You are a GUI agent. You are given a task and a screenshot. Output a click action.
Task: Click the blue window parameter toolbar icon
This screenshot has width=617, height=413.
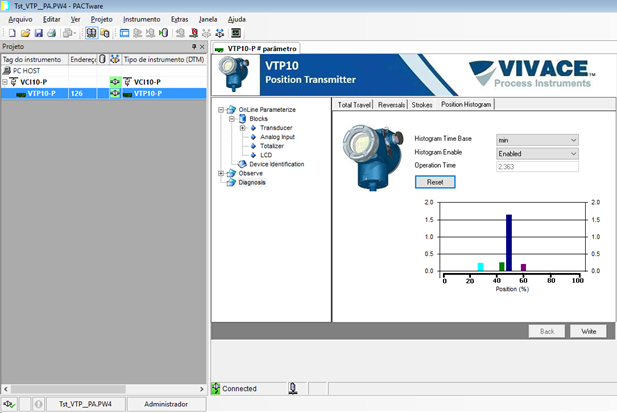124,33
